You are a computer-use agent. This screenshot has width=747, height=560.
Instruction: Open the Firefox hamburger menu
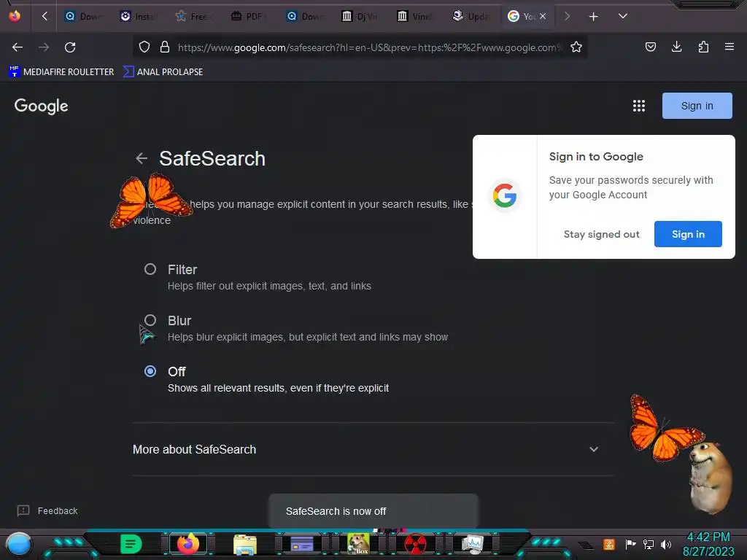pos(729,47)
